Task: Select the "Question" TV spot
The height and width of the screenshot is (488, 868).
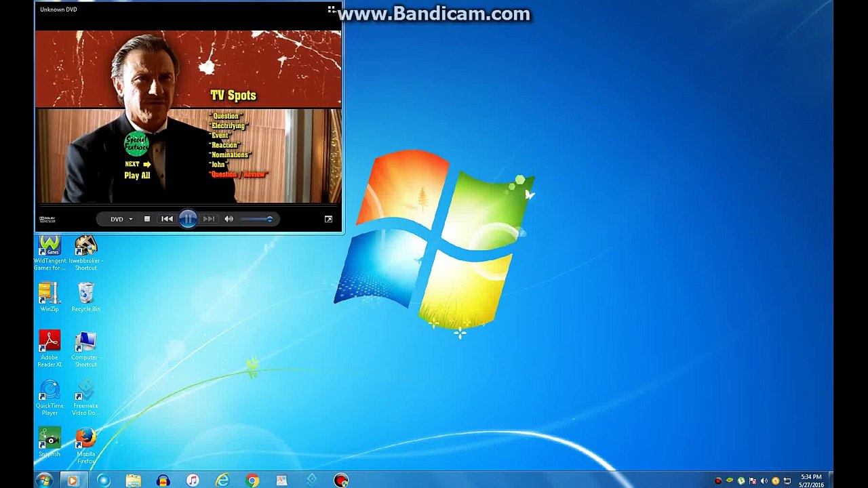Action: point(226,116)
